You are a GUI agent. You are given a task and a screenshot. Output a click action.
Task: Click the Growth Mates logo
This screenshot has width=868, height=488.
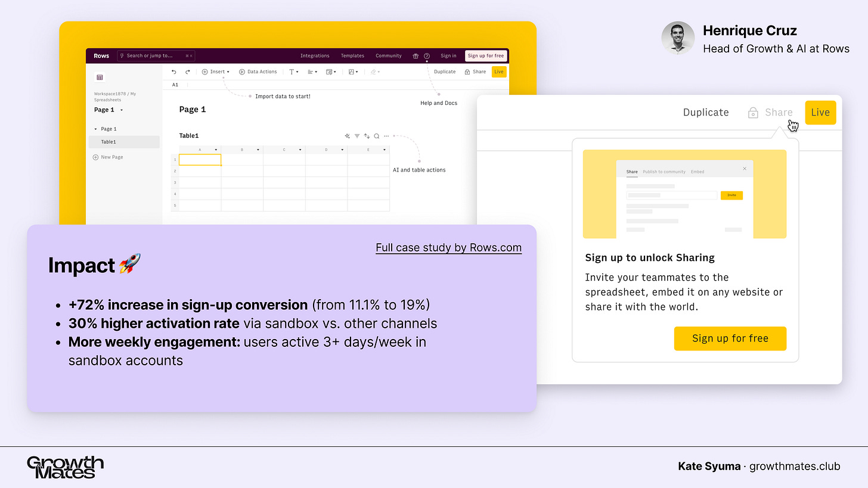pyautogui.click(x=65, y=467)
